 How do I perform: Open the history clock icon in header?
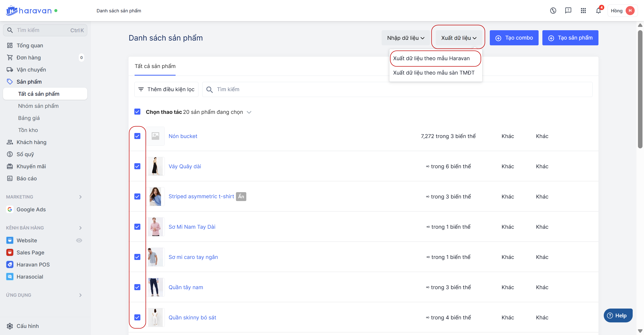tap(553, 11)
